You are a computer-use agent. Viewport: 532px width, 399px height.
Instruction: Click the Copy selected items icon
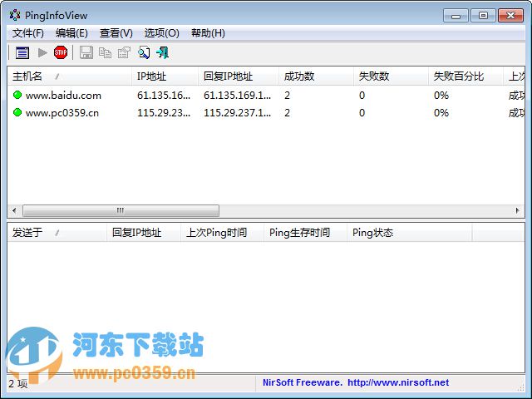[x=105, y=52]
